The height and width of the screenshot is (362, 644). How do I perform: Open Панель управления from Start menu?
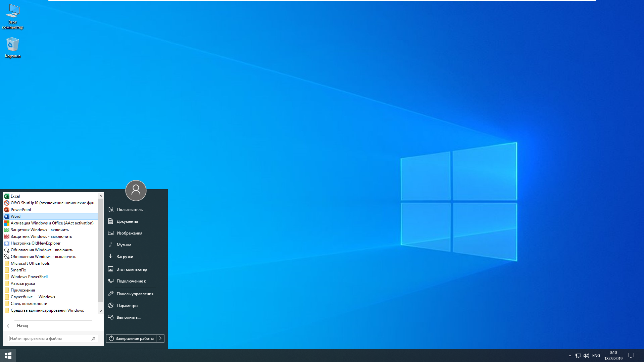click(x=135, y=294)
